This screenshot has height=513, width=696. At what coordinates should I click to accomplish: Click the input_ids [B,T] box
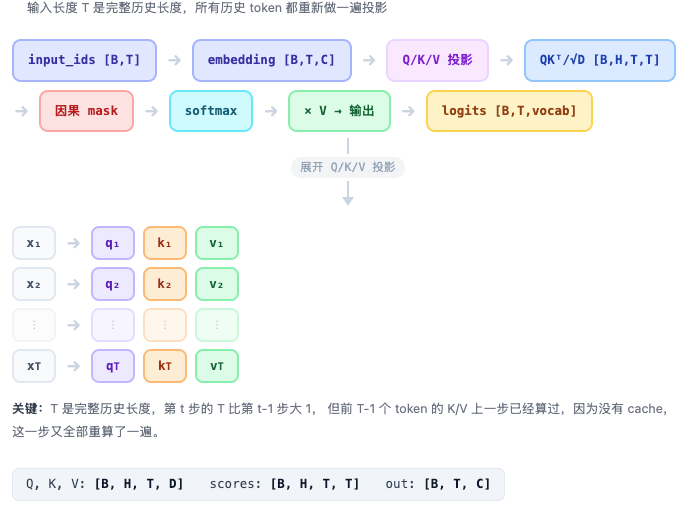84,60
